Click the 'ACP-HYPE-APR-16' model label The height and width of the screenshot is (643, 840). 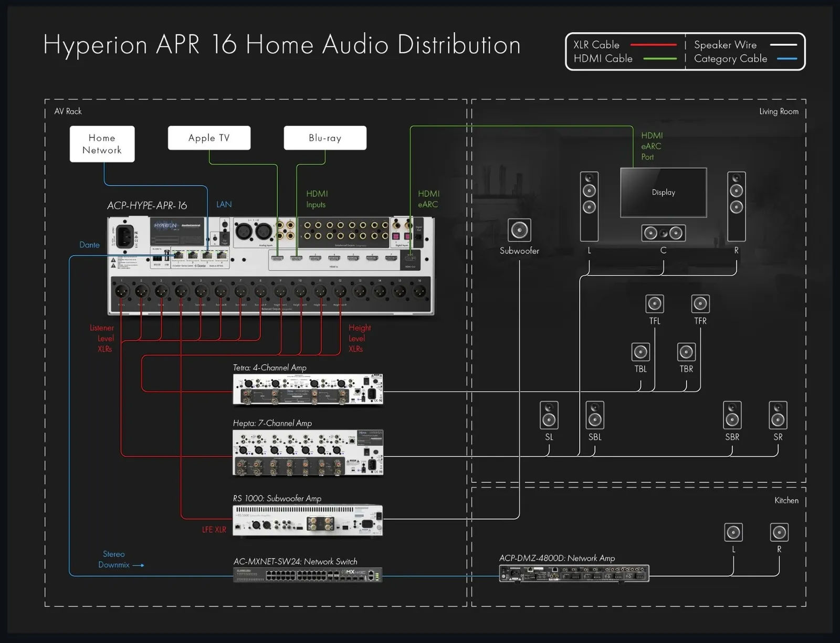(x=147, y=205)
